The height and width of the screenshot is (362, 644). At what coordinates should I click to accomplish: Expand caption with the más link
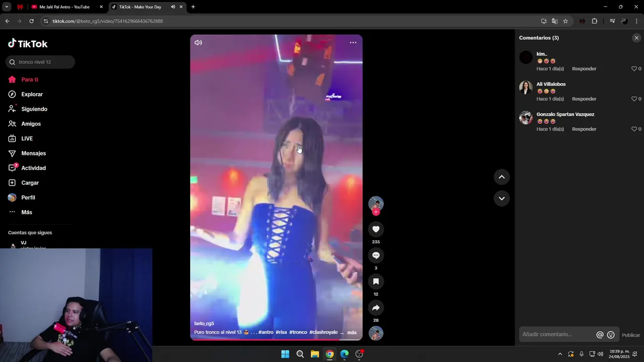pyautogui.click(x=352, y=332)
